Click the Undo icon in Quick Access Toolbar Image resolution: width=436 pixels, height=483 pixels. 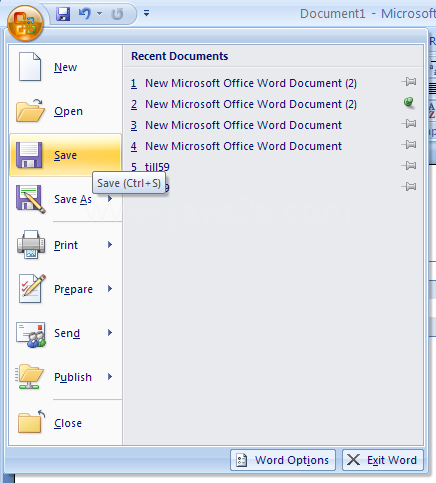pyautogui.click(x=85, y=14)
